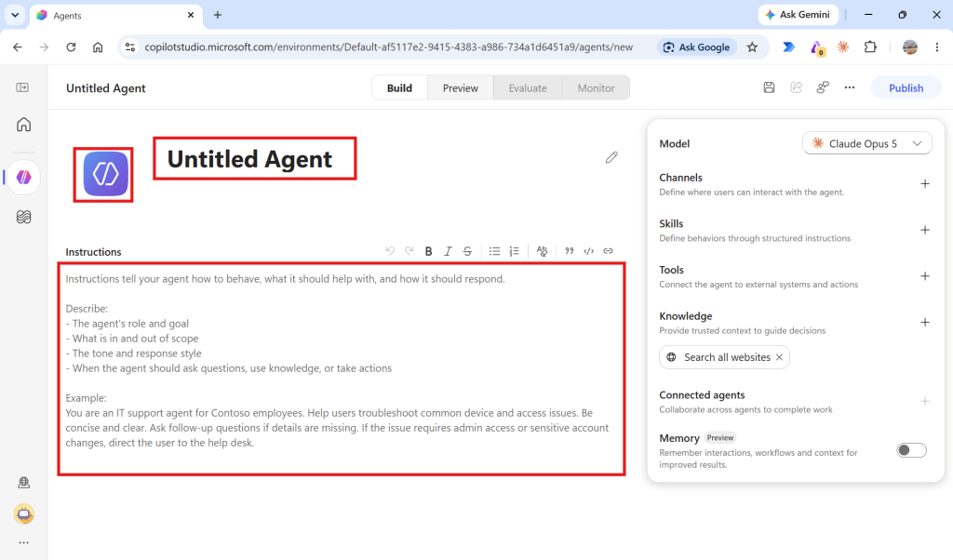This screenshot has height=560, width=953.
Task: Open the Agents section in sidebar
Action: coord(23,178)
